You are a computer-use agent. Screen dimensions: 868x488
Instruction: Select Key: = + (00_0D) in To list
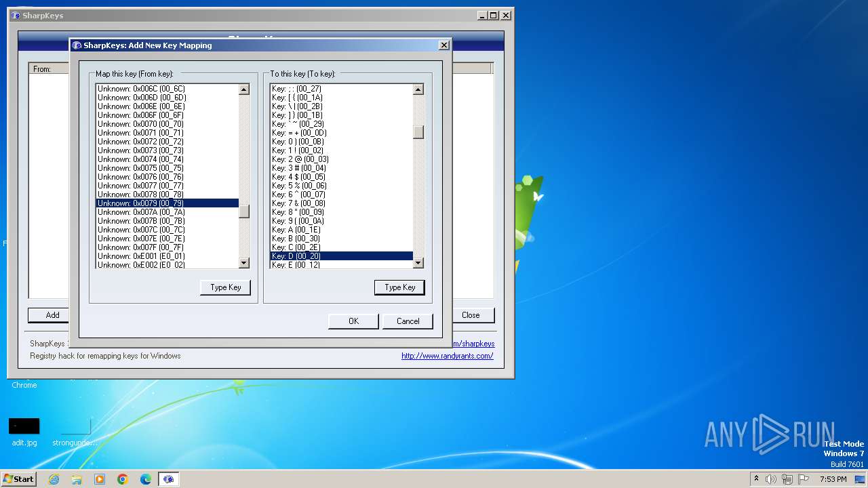(341, 133)
